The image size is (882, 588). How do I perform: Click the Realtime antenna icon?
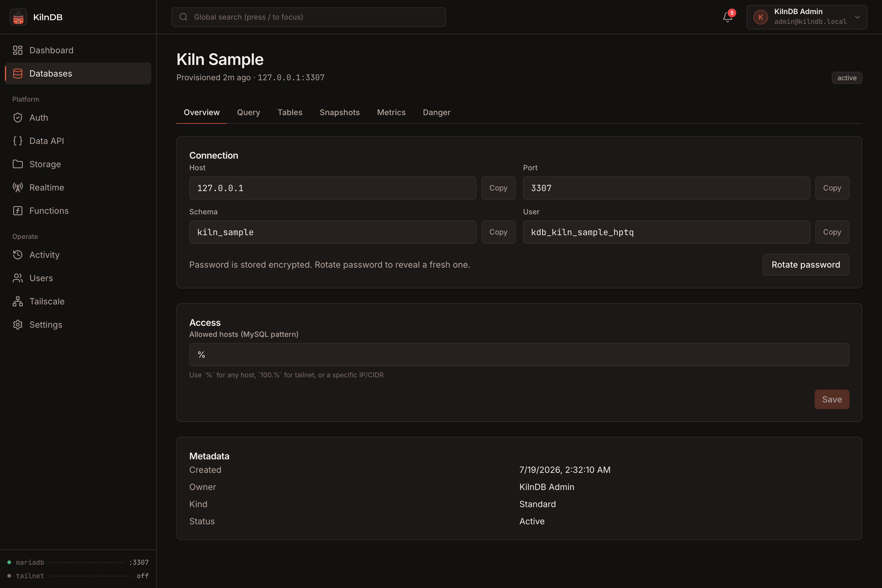pyautogui.click(x=18, y=187)
